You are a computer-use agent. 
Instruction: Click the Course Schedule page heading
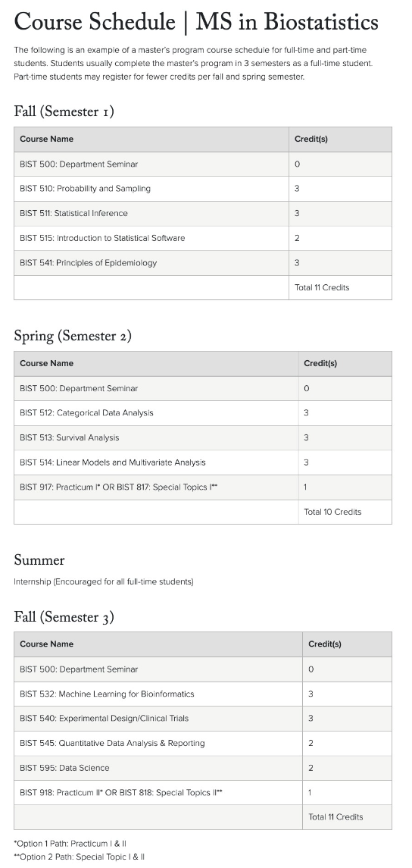(196, 22)
